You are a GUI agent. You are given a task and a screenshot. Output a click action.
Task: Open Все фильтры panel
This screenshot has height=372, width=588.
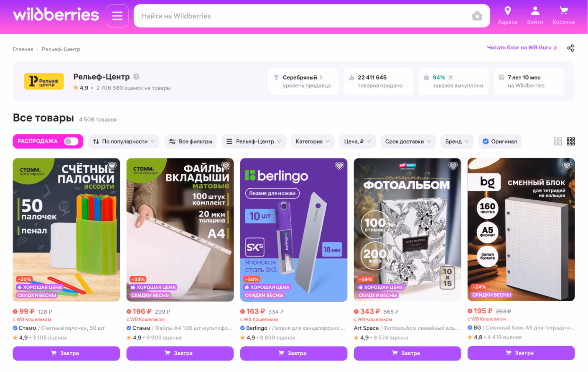191,141
